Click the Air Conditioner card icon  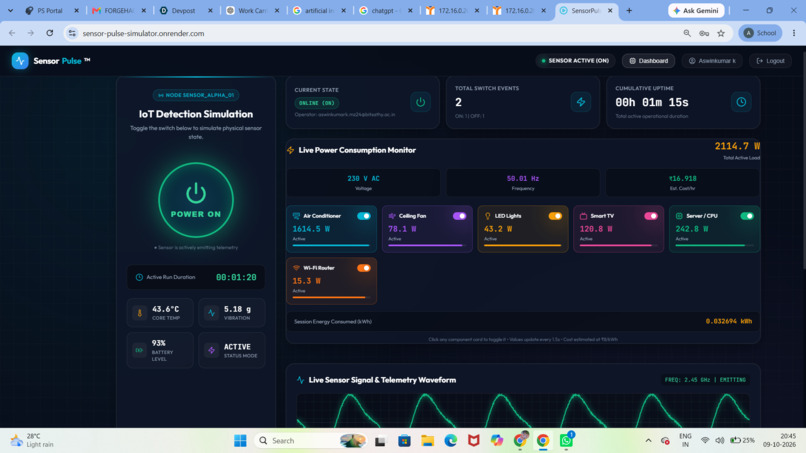point(296,216)
